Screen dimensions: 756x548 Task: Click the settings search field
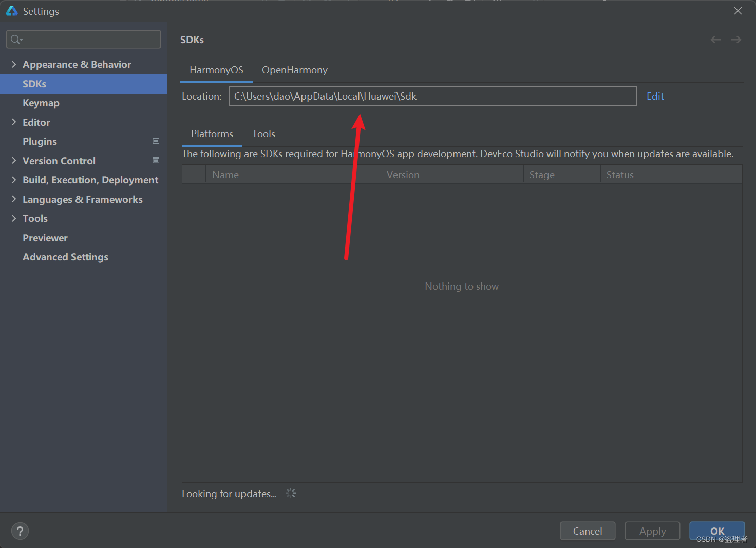coord(83,40)
